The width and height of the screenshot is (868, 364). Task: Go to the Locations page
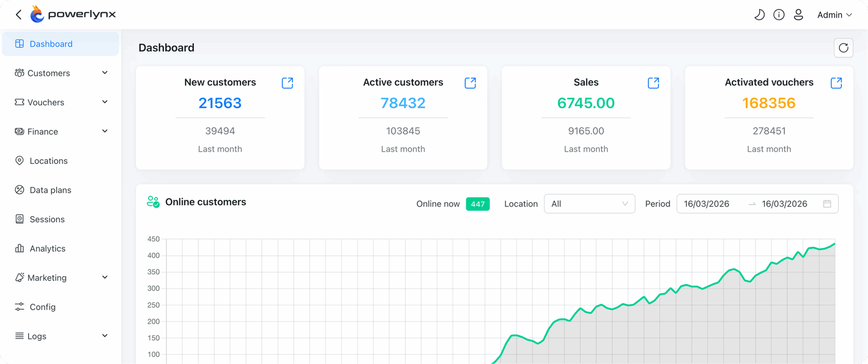click(x=48, y=161)
